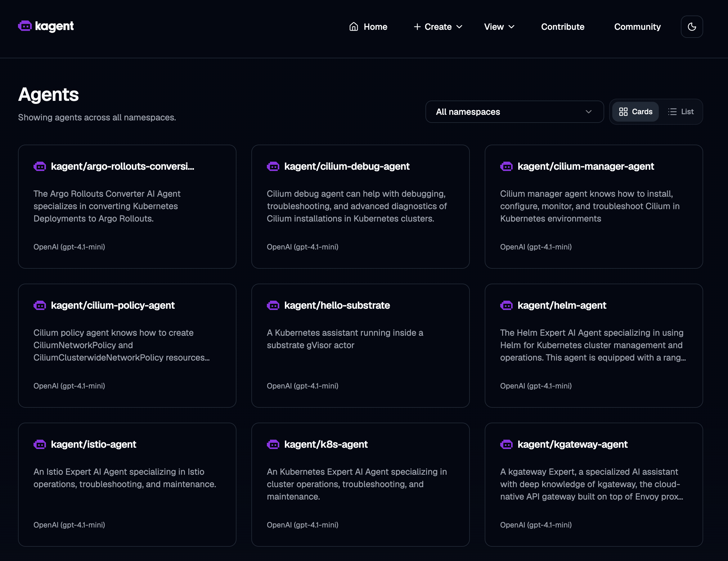
Task: Click the hello-substrate robot icon
Action: click(273, 305)
